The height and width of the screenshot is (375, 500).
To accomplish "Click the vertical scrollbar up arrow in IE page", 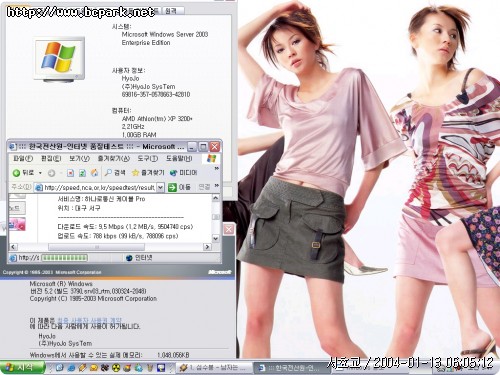I will [216, 198].
